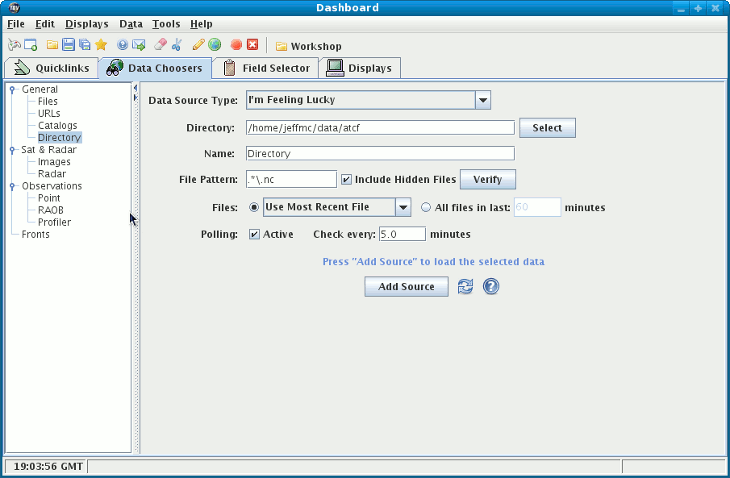The width and height of the screenshot is (730, 478).
Task: Disable the Active polling checkbox
Action: click(254, 234)
